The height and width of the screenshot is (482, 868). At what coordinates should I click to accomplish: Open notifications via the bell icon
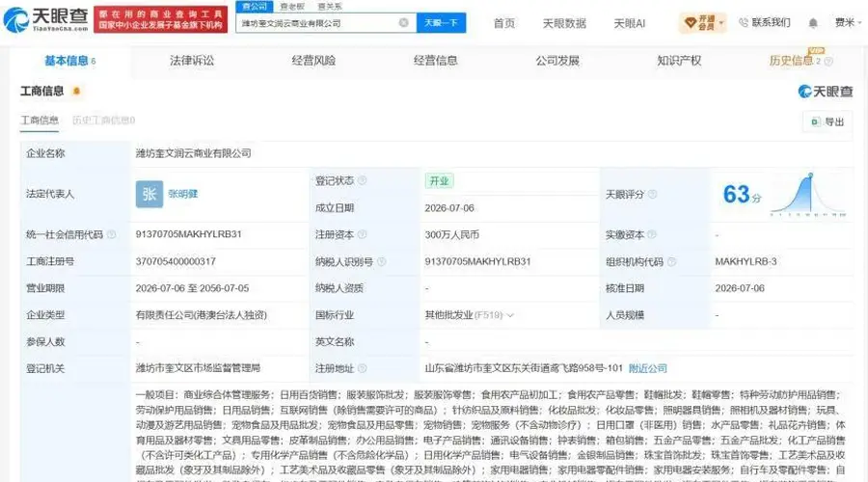click(x=813, y=23)
